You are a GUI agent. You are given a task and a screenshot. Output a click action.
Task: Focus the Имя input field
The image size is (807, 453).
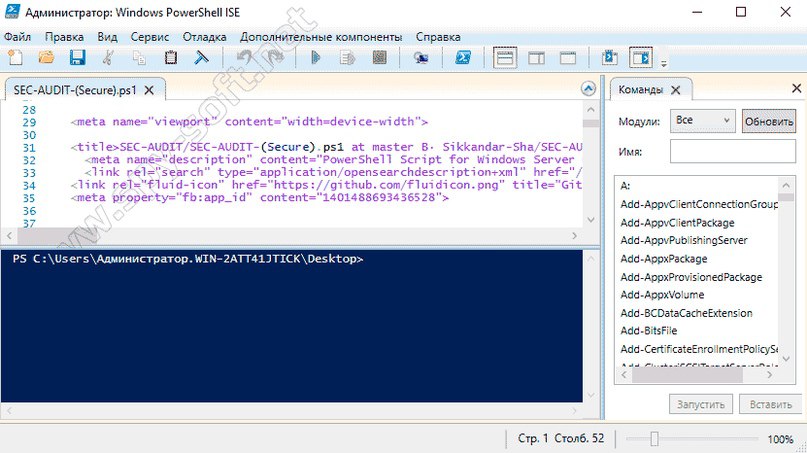[x=733, y=151]
